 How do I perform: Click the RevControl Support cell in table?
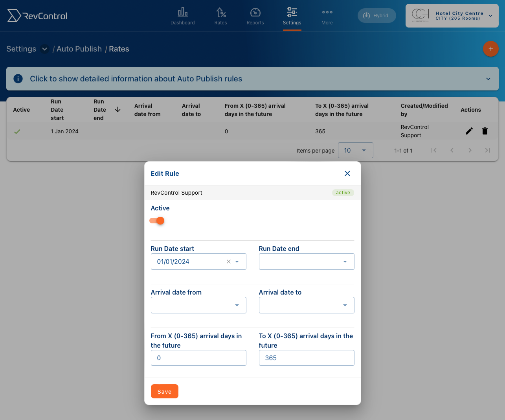point(415,131)
